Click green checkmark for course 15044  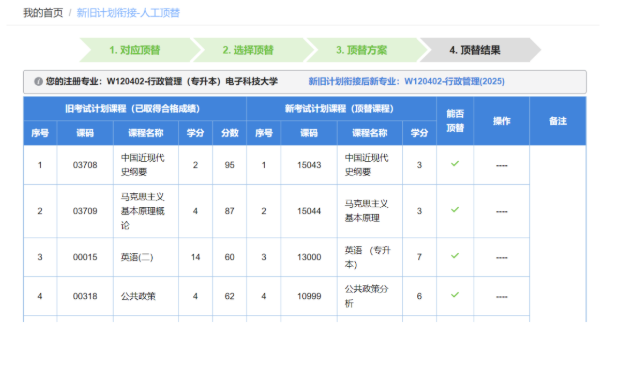pos(455,210)
